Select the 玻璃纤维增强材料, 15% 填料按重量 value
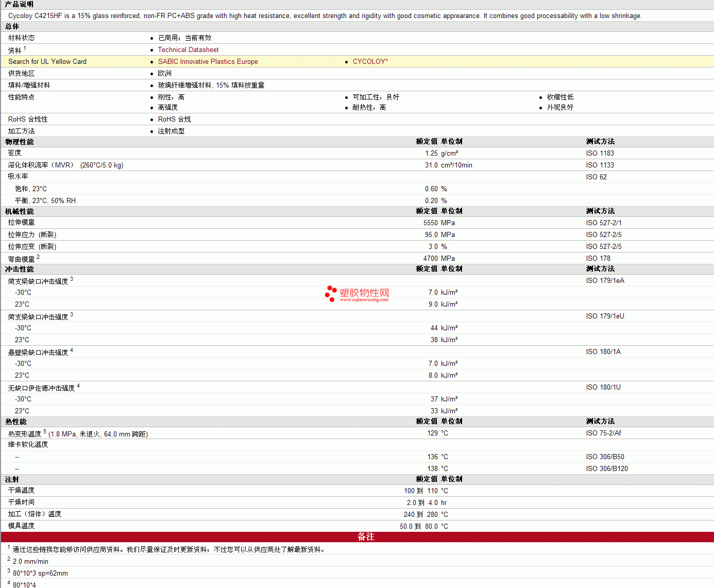The image size is (714, 588). 211,85
